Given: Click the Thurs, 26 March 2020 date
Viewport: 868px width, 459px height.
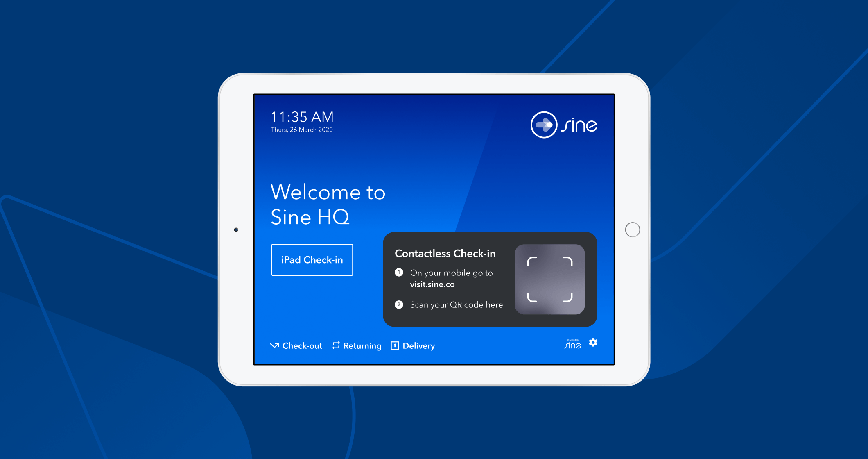Looking at the screenshot, I should point(302,130).
